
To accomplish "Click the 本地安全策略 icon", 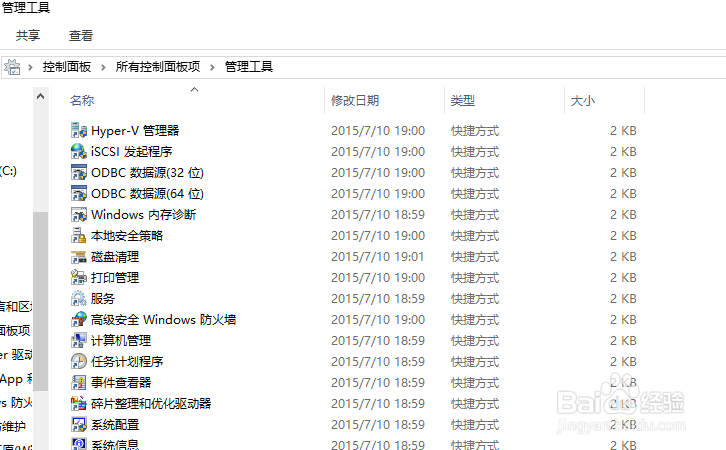I will [x=79, y=235].
